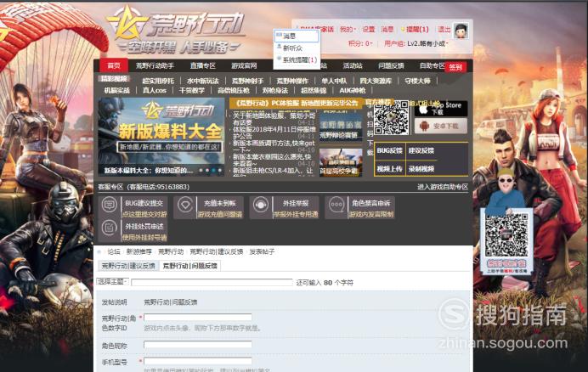Open 直播专区 nav item
Image resolution: width=588 pixels, height=372 pixels.
point(202,66)
